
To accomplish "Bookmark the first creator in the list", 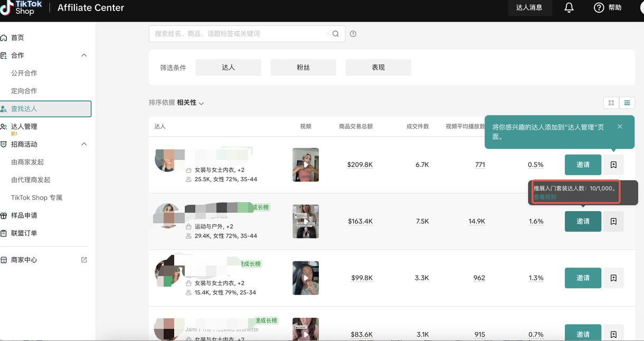I will coord(613,165).
